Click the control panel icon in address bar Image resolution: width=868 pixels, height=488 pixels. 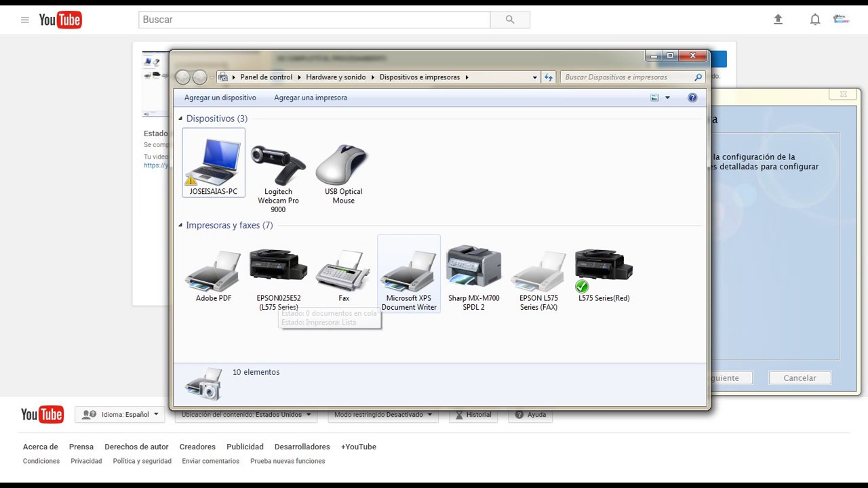tap(222, 77)
